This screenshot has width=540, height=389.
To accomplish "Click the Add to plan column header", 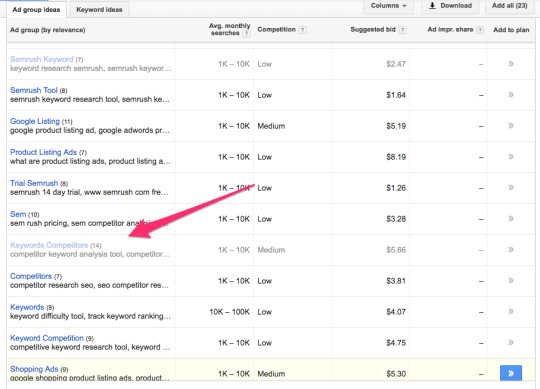I will pos(511,30).
